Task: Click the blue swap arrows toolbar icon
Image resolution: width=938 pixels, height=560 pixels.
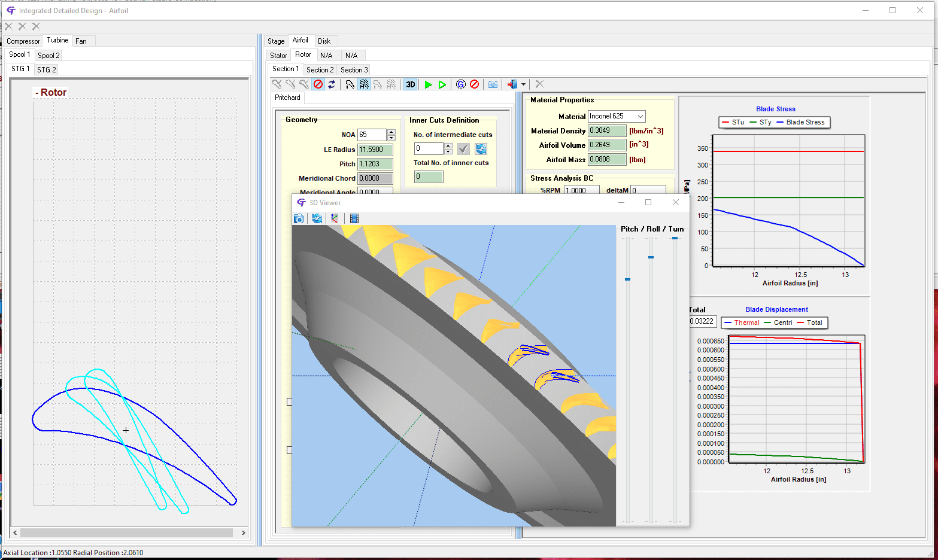Action: click(x=332, y=84)
